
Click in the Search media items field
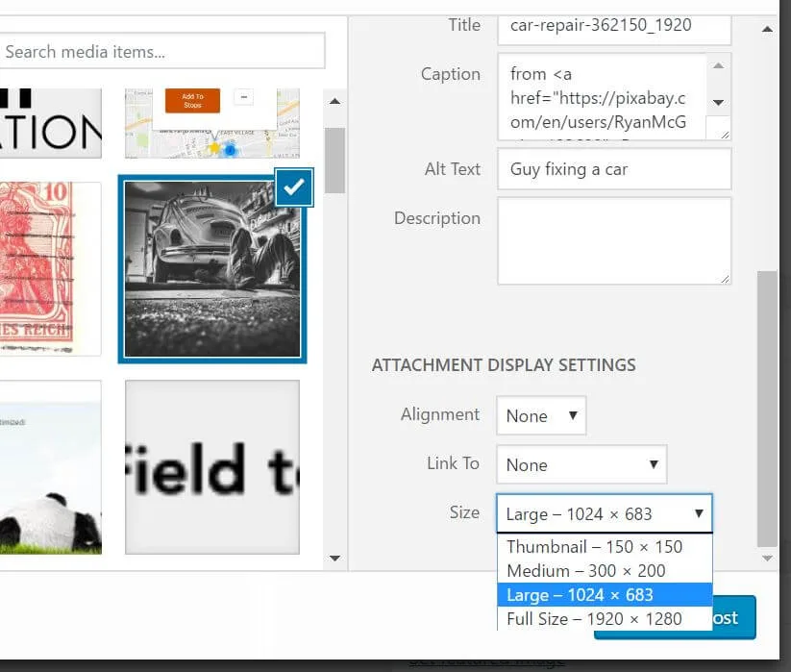[x=161, y=51]
